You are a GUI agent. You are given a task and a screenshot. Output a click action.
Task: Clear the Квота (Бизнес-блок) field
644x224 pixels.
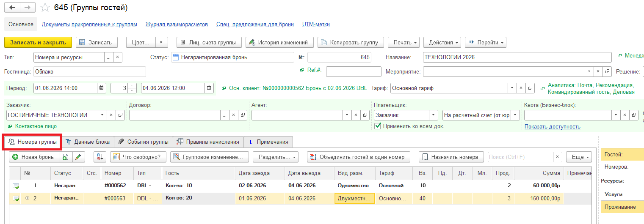(x=625, y=115)
